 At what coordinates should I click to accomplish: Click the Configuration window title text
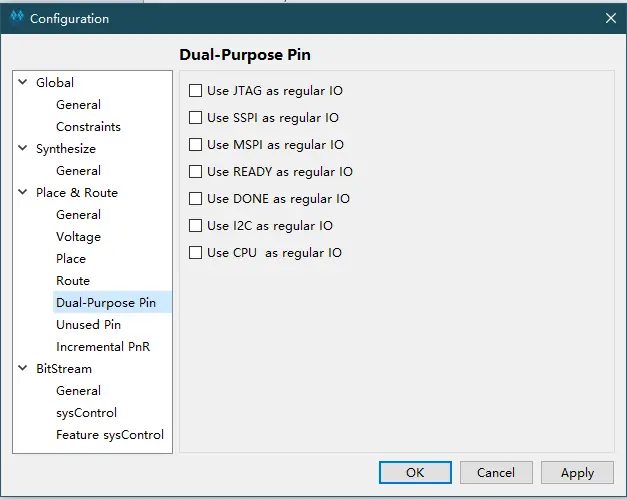pyautogui.click(x=70, y=19)
